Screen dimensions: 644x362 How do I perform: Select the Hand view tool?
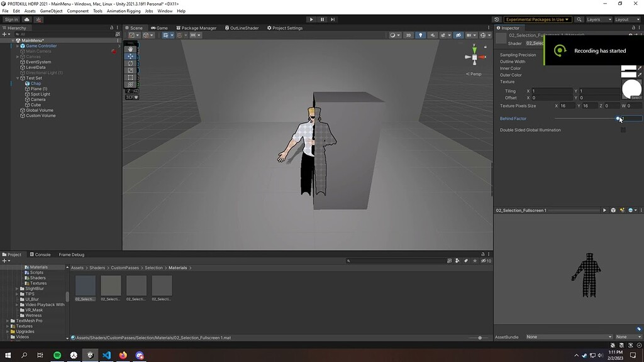click(x=131, y=48)
